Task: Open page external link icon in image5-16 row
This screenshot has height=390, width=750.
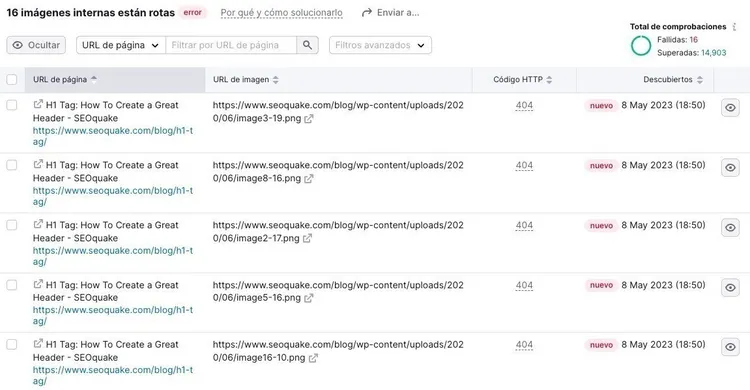Action: (38, 284)
